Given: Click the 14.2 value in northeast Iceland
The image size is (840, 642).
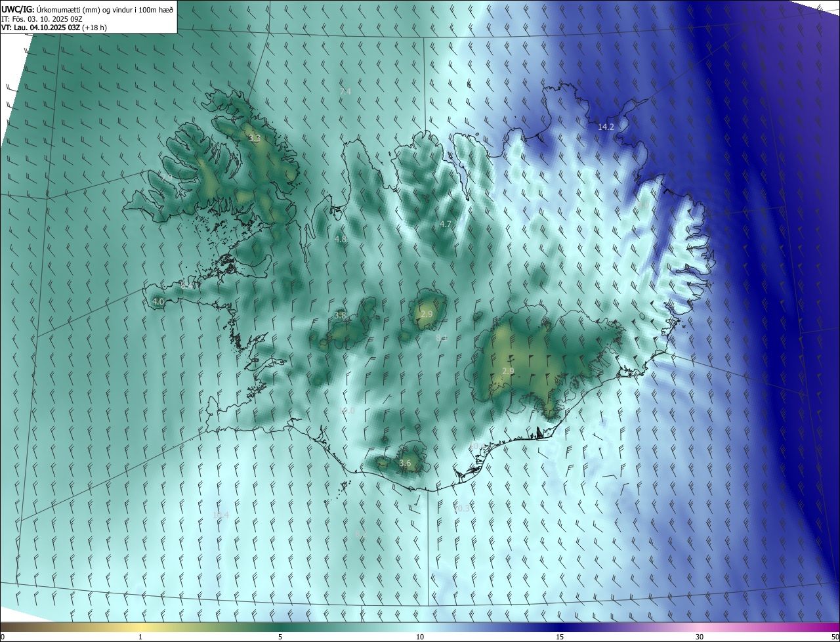Looking at the screenshot, I should [606, 127].
